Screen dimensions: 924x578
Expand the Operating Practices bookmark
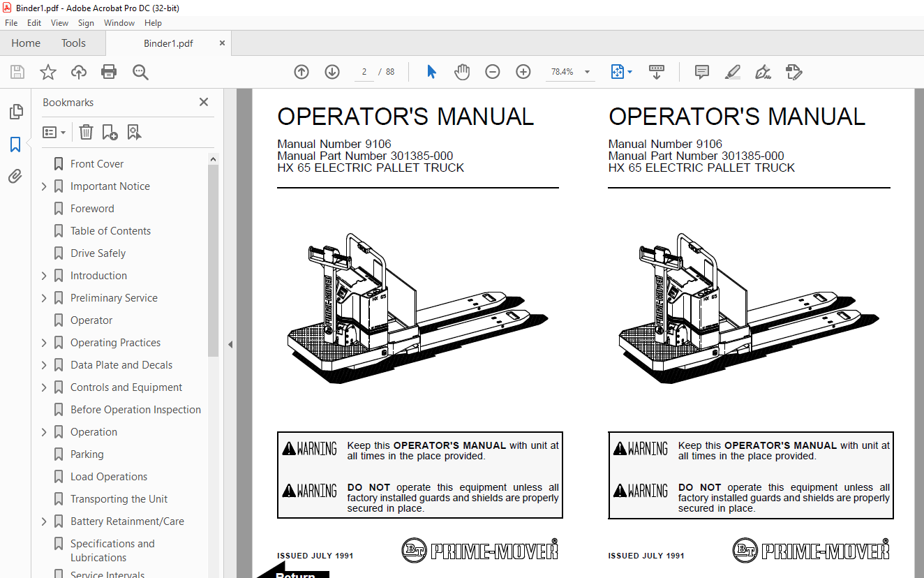click(44, 343)
